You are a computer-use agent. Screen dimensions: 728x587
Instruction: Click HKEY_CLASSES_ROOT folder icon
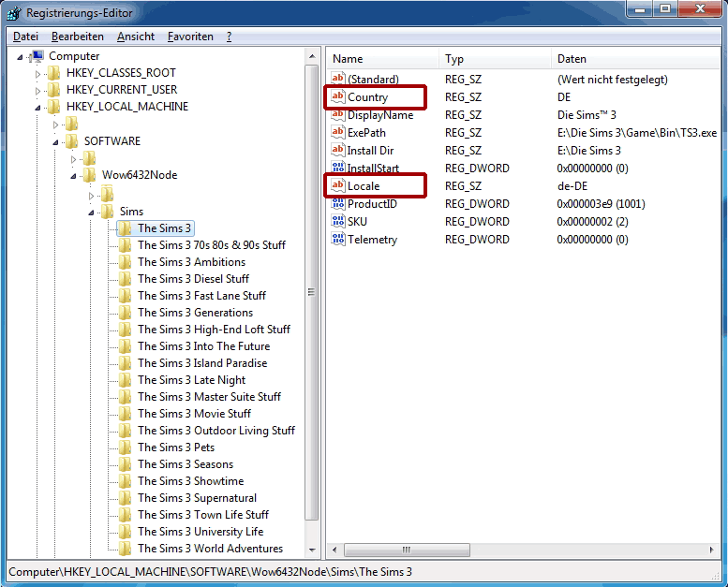pyautogui.click(x=54, y=73)
